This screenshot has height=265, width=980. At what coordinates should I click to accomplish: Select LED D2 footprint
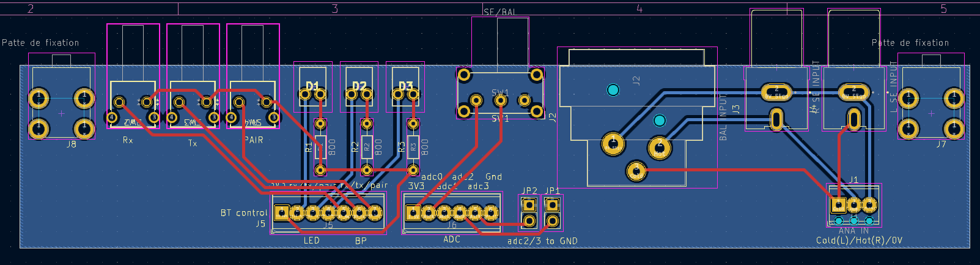(x=359, y=86)
